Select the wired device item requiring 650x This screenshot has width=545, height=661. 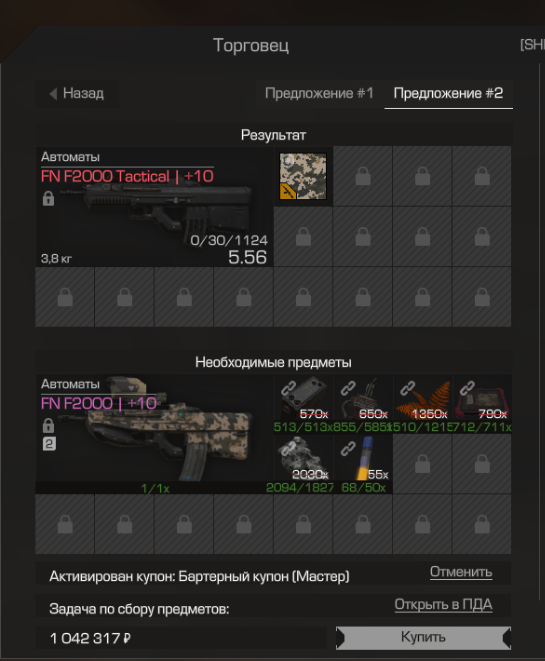point(363,404)
